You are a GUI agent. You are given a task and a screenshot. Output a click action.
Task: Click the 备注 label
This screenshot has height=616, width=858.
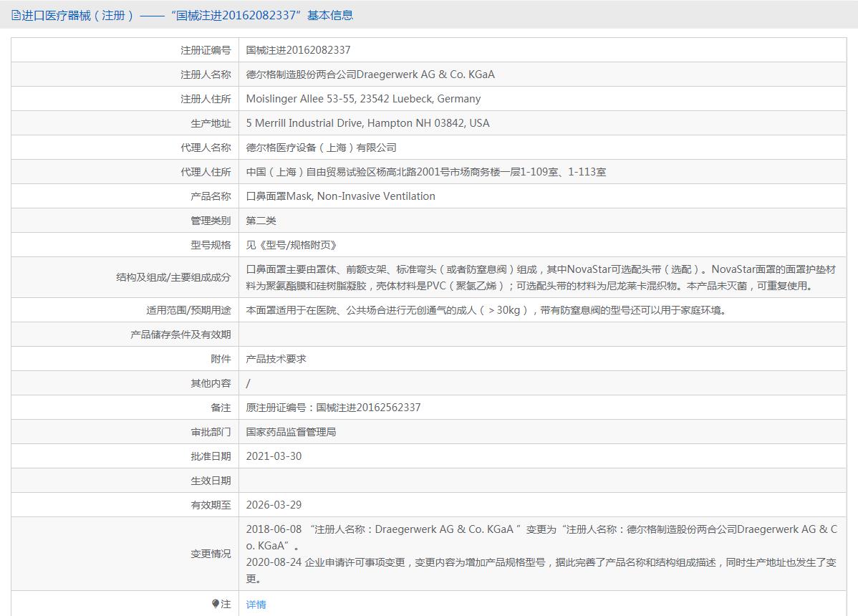[221, 408]
